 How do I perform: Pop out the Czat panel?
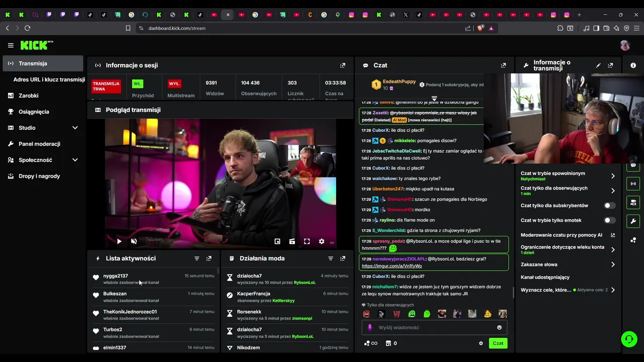(503, 65)
